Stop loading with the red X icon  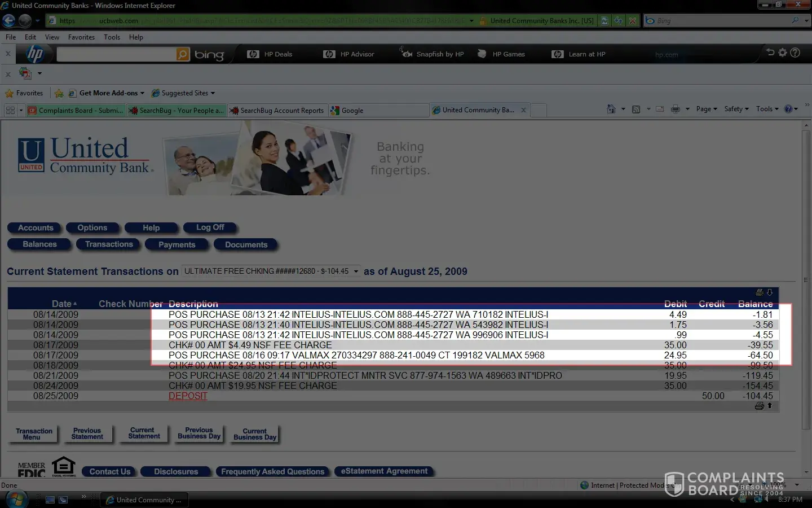pos(633,21)
